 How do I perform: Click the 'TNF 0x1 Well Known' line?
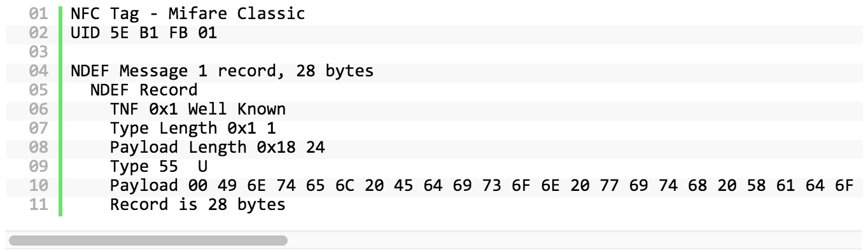coord(198,109)
